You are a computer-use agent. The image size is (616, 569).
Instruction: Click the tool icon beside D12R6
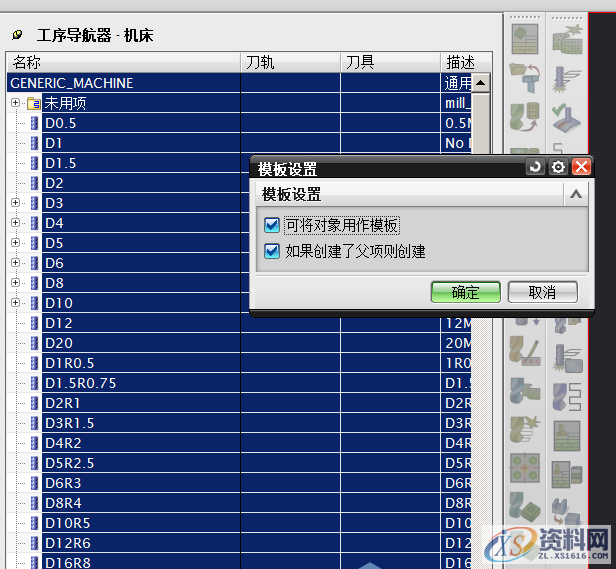[x=35, y=543]
